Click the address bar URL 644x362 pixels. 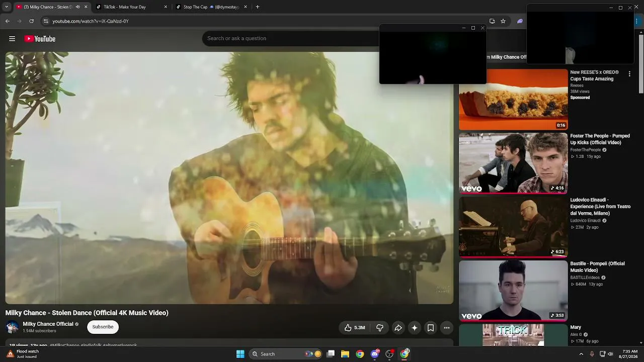tap(91, 21)
